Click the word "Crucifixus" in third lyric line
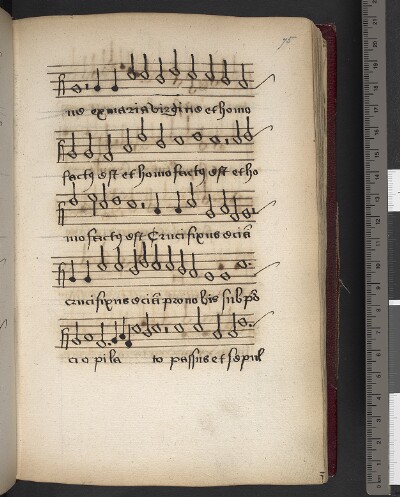The image size is (400, 497). 182,236
